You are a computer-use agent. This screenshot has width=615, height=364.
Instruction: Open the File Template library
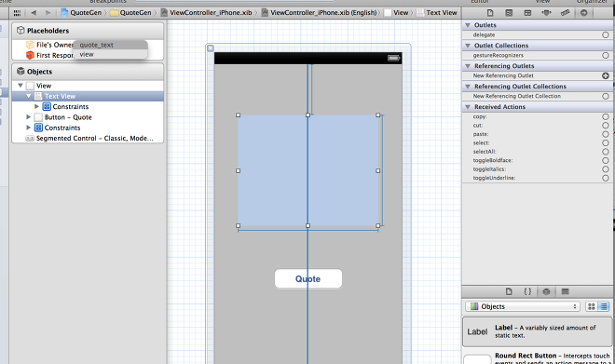tap(509, 291)
